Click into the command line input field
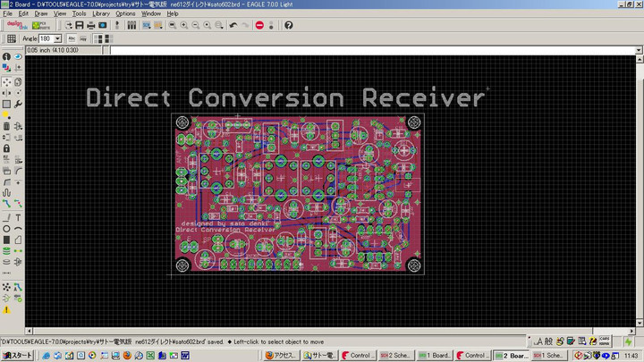The height and width of the screenshot is (362, 644). point(358,50)
